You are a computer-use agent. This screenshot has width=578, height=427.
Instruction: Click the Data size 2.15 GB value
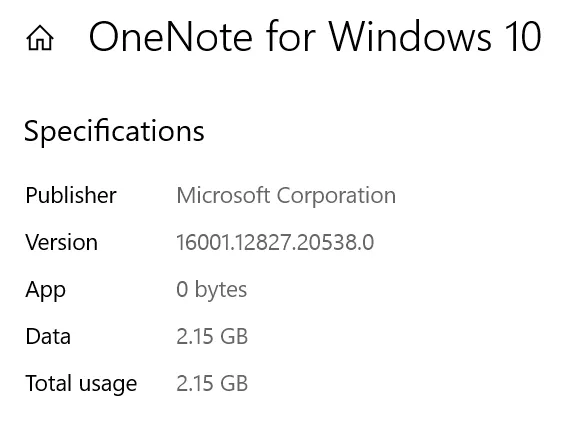[x=212, y=336]
